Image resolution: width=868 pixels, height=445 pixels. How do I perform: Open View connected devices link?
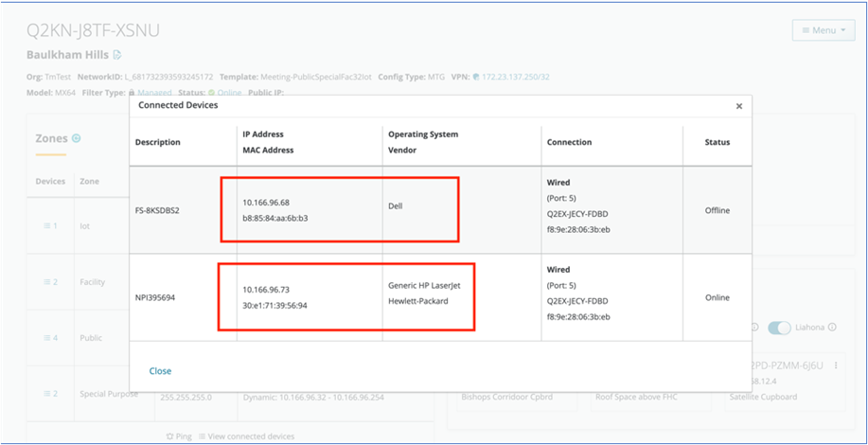tap(250, 436)
